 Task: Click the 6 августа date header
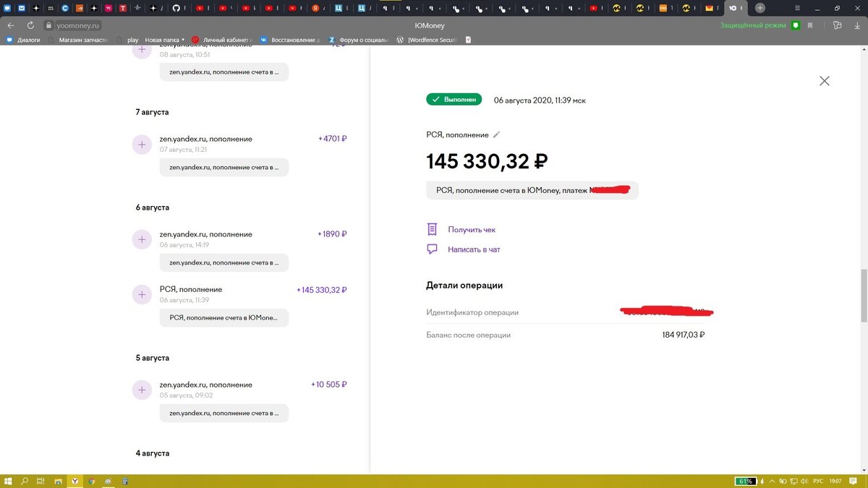[152, 207]
